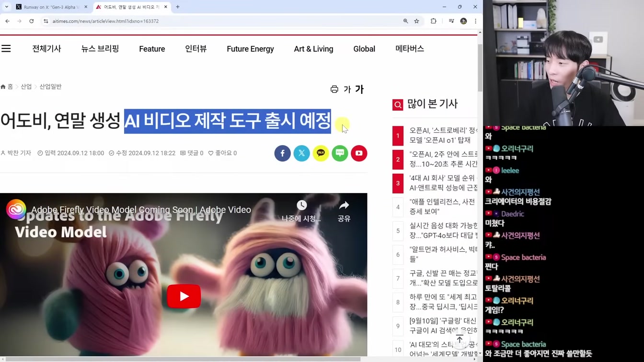Open the Future Energy menu
The height and width of the screenshot is (362, 644).
(251, 49)
